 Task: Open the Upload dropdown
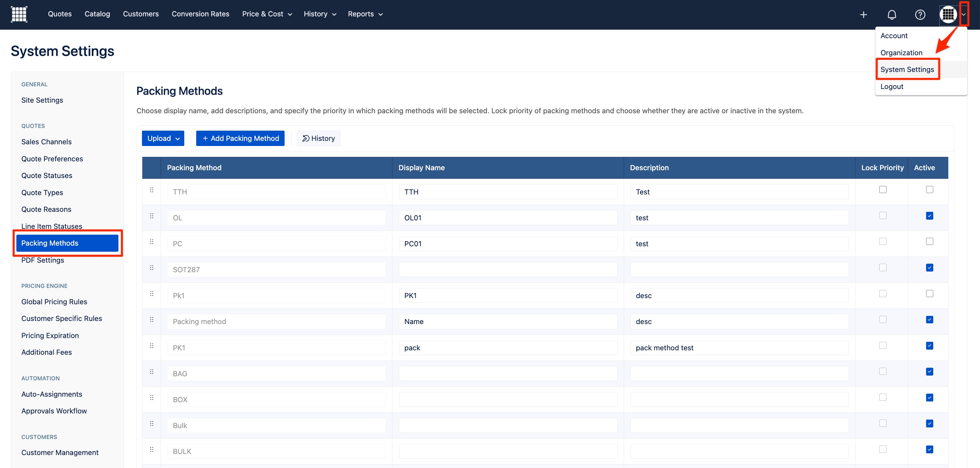(x=163, y=138)
